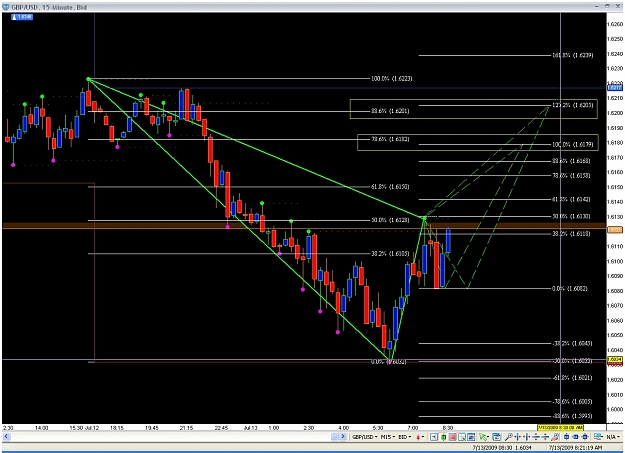Click the 50.0% (1.6128) Fibonacci label
The width and height of the screenshot is (625, 453).
390,220
